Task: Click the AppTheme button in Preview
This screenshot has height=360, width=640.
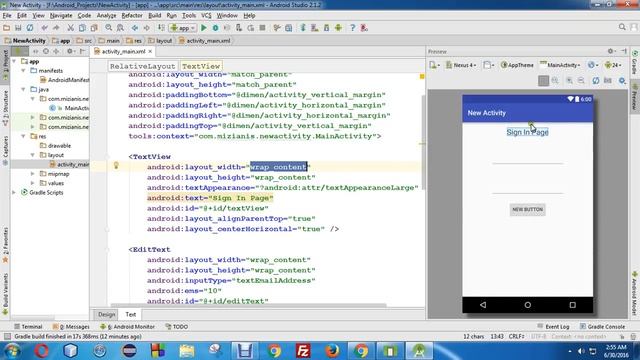Action: 517,65
